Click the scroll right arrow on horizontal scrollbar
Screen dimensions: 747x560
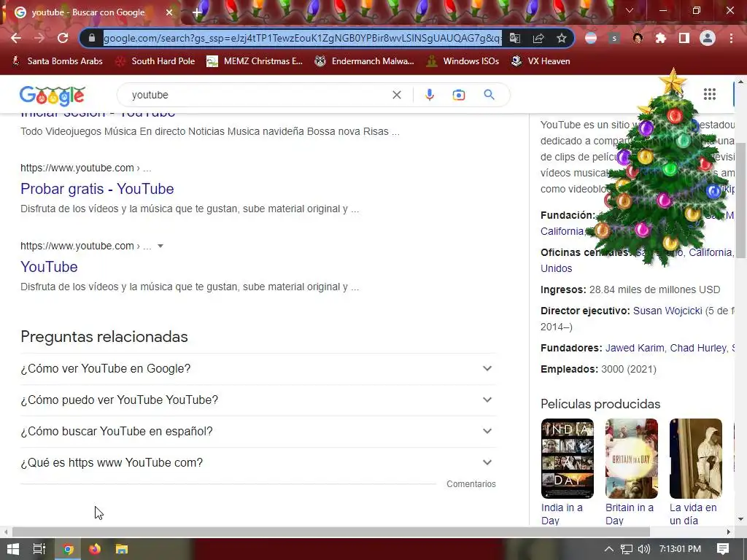point(729,532)
